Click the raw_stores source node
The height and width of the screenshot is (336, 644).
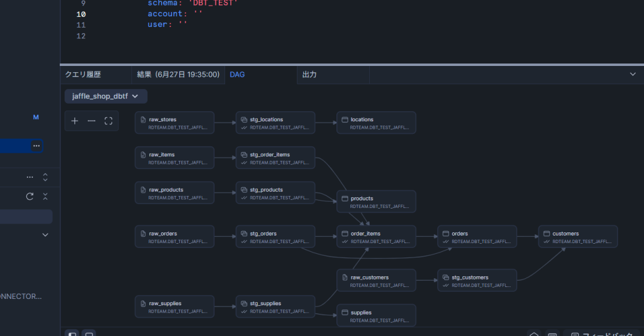tap(174, 122)
